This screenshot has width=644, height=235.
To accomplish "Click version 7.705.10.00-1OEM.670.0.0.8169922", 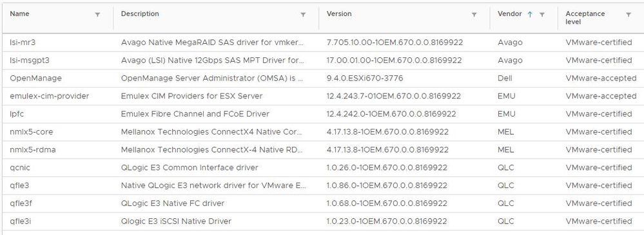I will click(395, 42).
